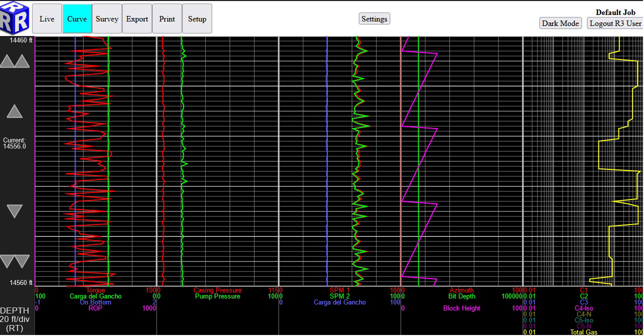Viewport: 644px width, 336px height.
Task: Select the Bit Depth curve label
Action: (x=462, y=296)
